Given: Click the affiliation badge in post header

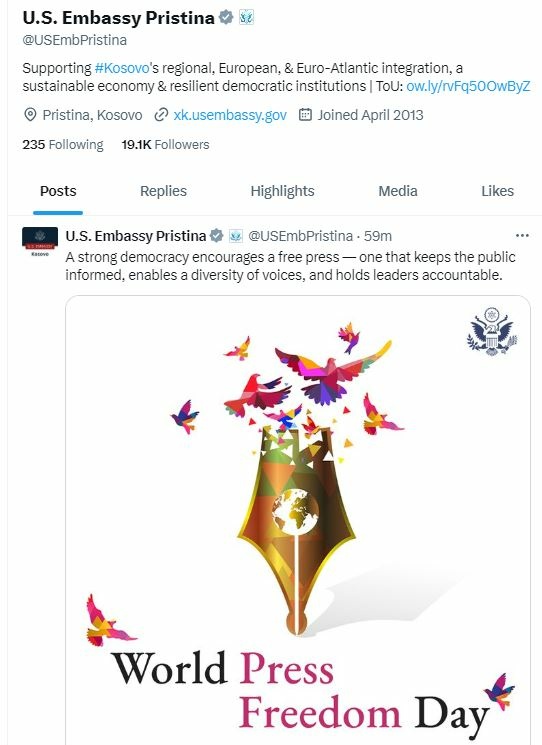Looking at the screenshot, I should (236, 236).
